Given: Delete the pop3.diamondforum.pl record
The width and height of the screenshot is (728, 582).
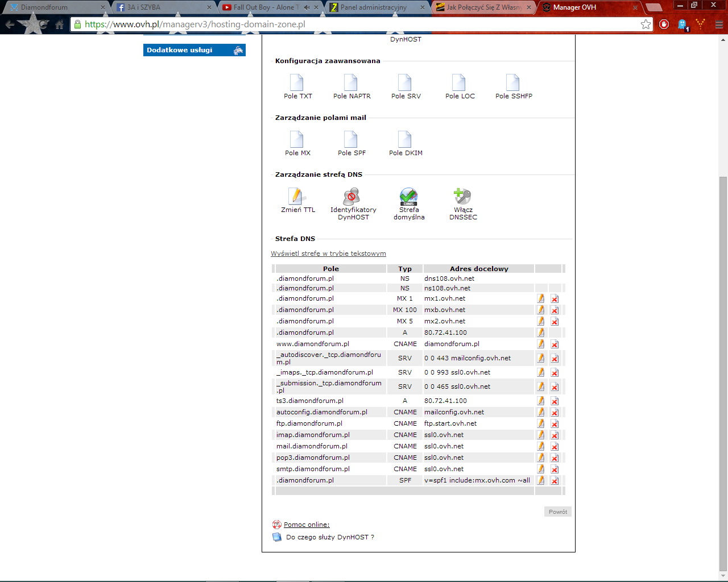Looking at the screenshot, I should [555, 458].
